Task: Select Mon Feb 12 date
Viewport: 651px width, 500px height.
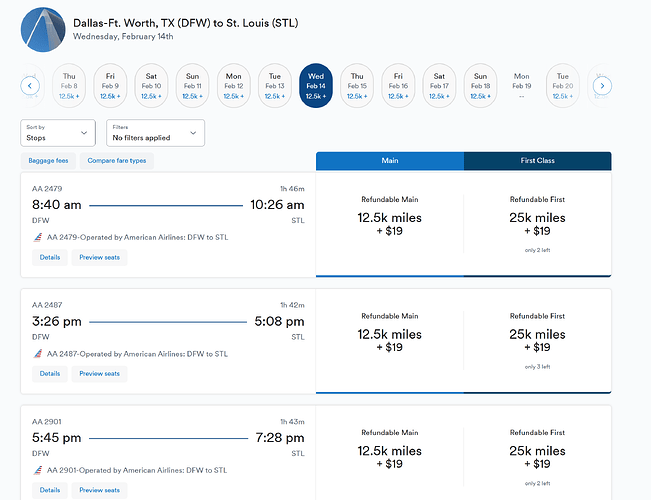Action: coord(233,86)
